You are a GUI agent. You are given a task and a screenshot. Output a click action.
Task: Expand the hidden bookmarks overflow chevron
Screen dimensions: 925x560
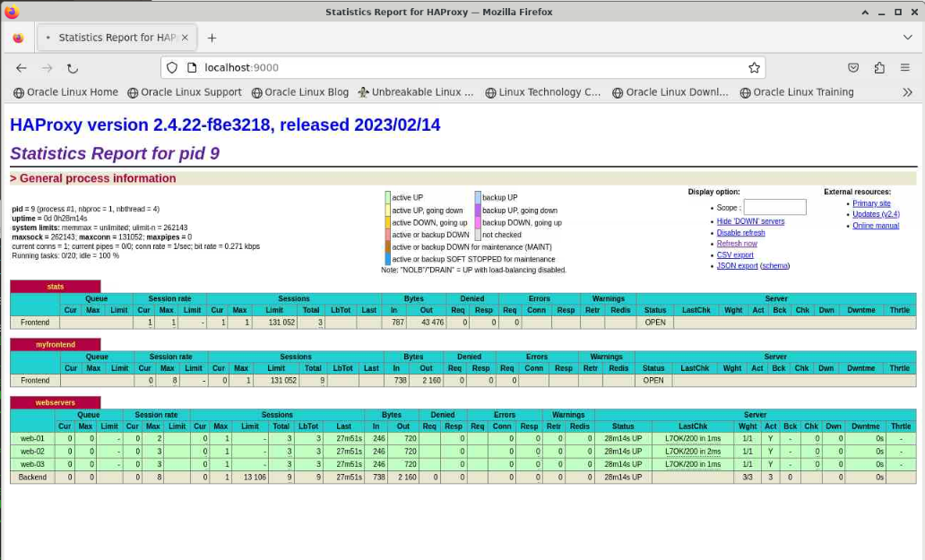click(x=907, y=92)
